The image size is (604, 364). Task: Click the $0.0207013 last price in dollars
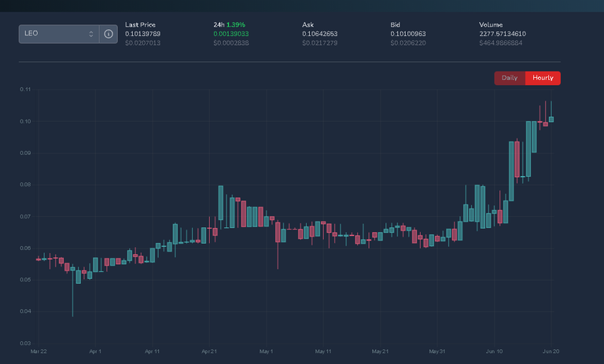(x=142, y=43)
